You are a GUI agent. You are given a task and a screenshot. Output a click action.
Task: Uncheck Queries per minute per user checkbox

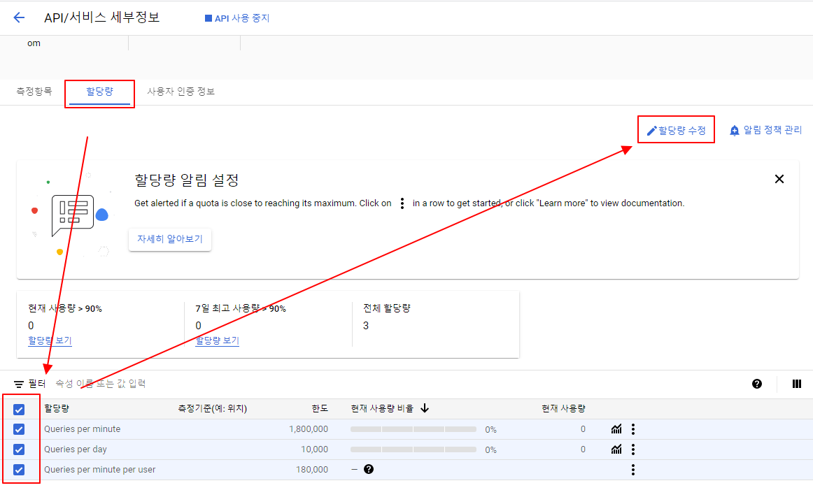(19, 470)
